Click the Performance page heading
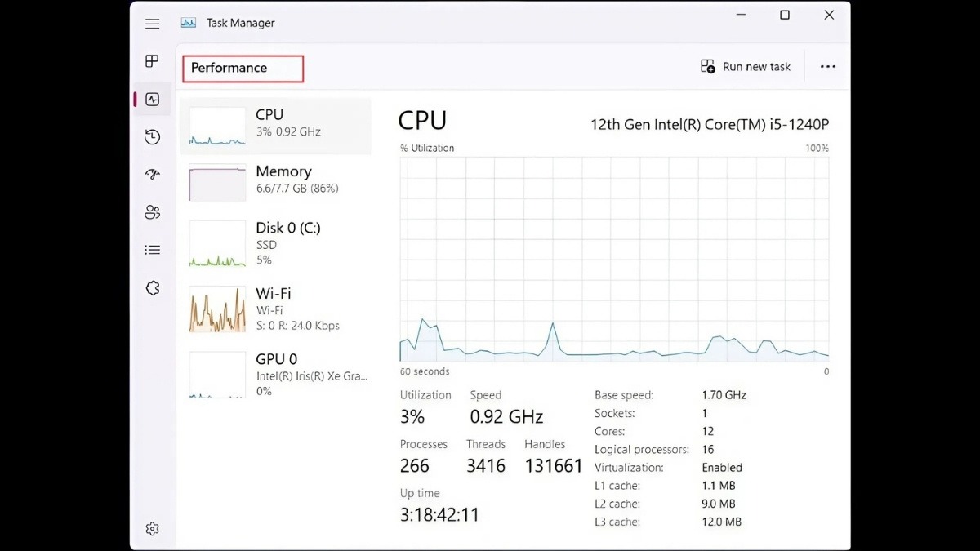980x551 pixels. coord(229,68)
